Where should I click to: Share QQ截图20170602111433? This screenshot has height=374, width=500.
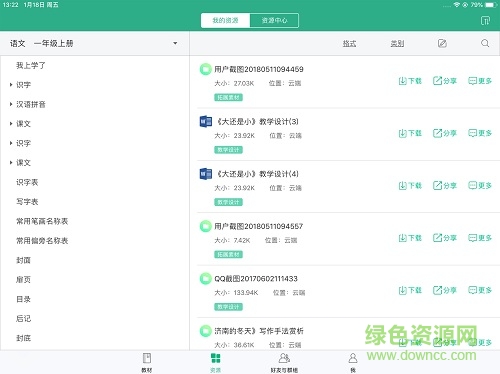tap(445, 290)
